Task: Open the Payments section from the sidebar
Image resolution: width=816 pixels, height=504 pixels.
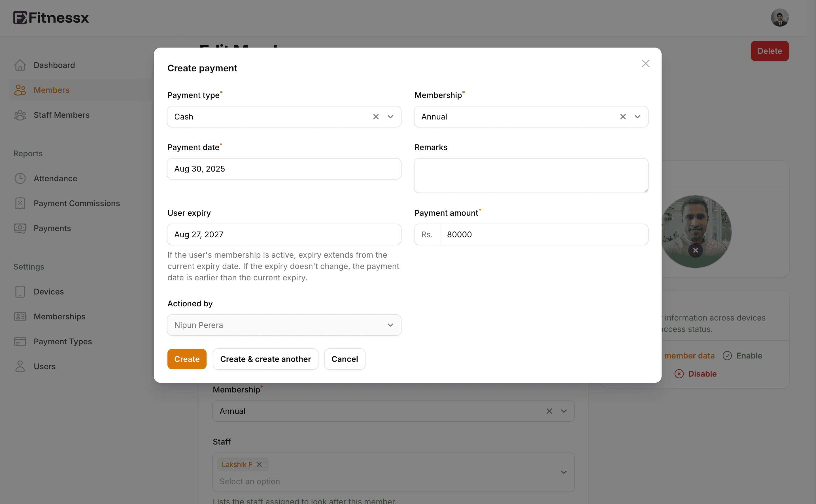Action: click(x=20, y=228)
